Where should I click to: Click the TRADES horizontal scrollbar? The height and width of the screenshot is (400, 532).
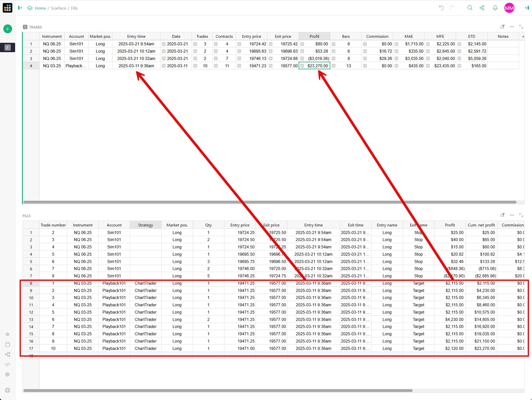[270, 202]
